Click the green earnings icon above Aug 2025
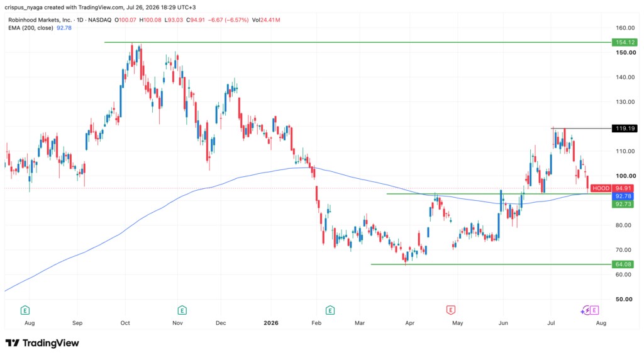Viewport: 644px width, 357px height. [x=25, y=310]
